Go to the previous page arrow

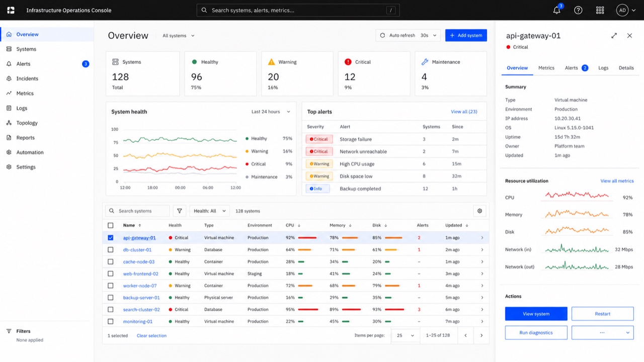pyautogui.click(x=465, y=335)
